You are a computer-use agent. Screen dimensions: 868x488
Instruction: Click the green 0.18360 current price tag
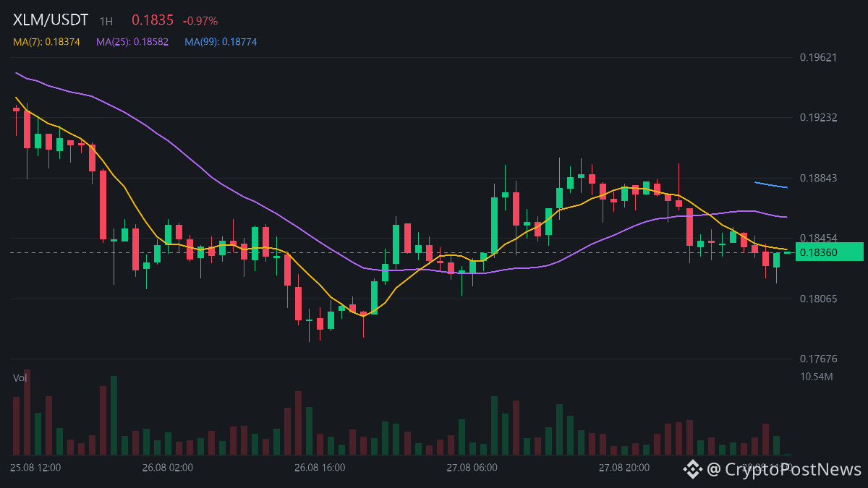click(829, 252)
